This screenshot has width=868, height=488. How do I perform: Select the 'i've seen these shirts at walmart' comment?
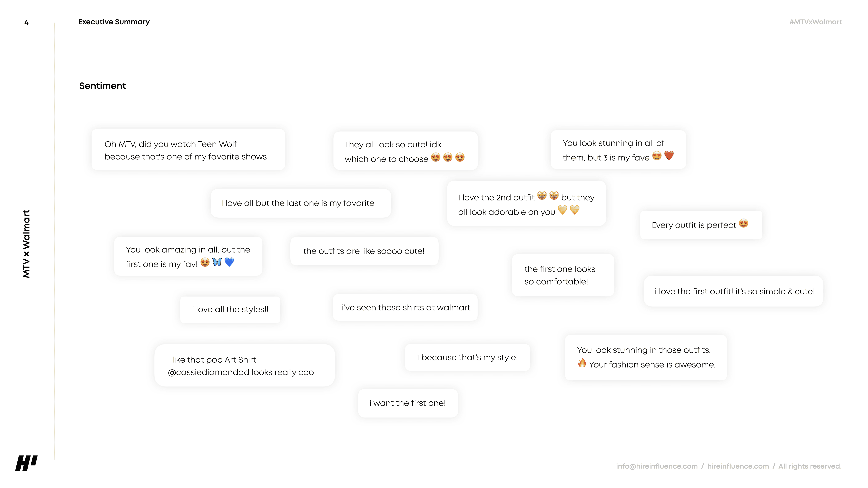405,308
